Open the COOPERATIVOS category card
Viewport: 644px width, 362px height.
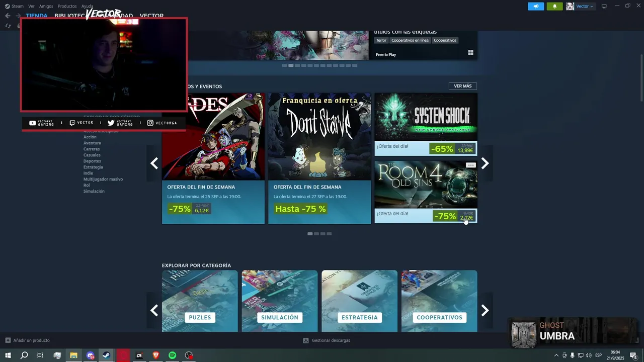(x=439, y=301)
